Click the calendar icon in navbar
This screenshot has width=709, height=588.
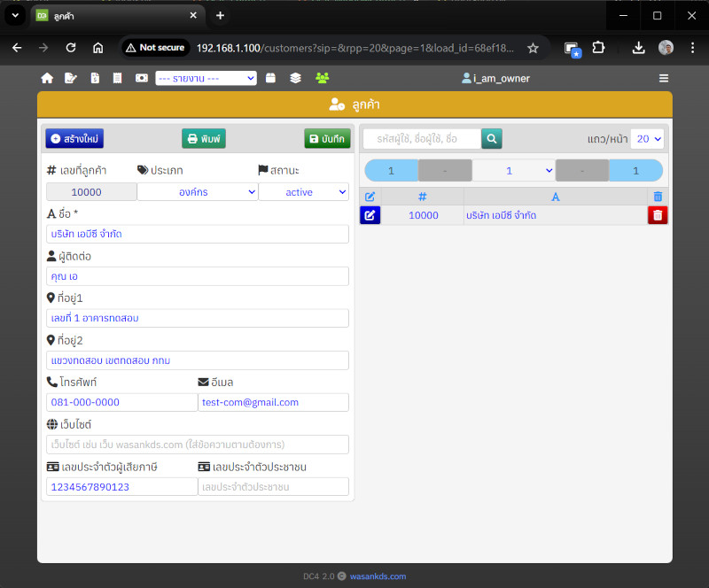tap(271, 78)
